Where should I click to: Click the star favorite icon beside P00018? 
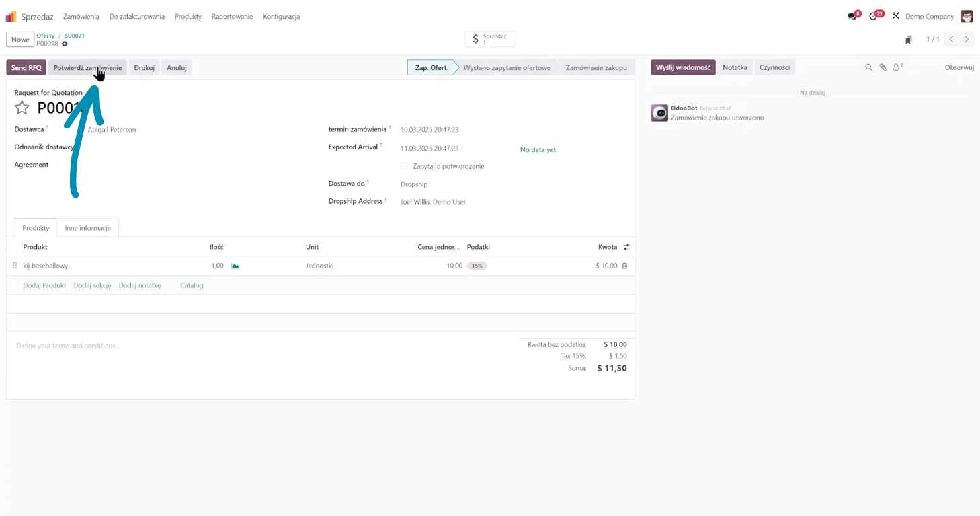[x=22, y=108]
